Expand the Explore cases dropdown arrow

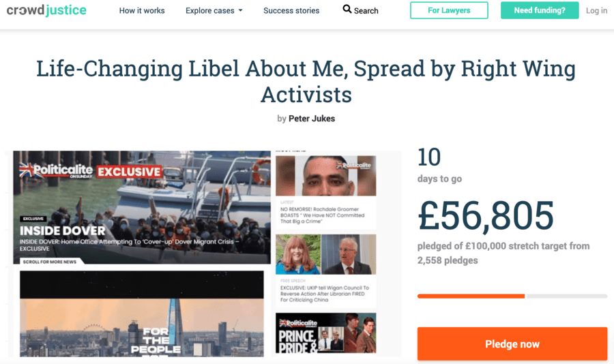(240, 11)
